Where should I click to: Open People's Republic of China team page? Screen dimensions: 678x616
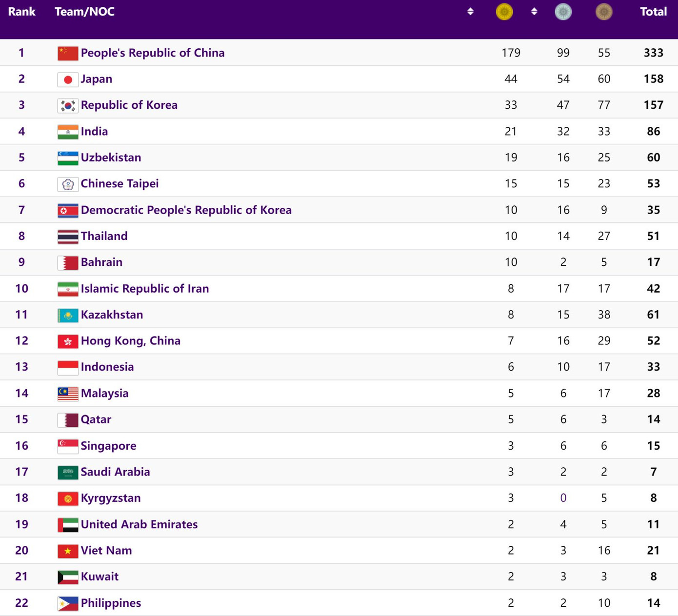[153, 53]
